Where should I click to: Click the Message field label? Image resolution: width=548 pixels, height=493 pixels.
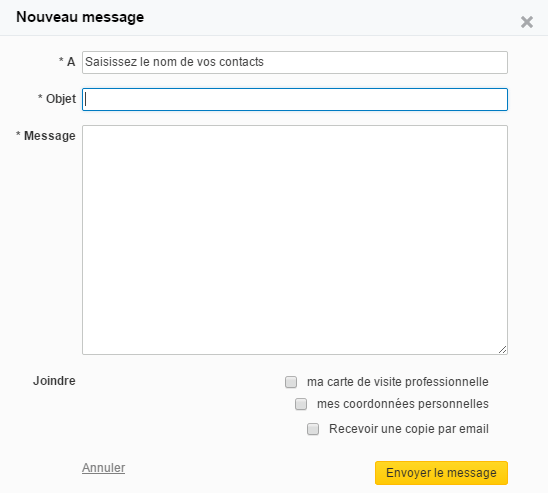tap(50, 136)
